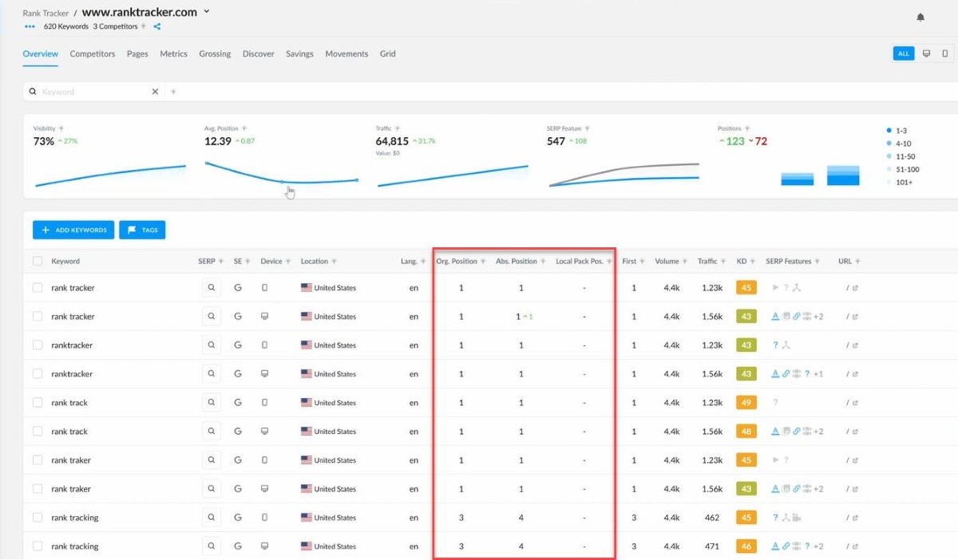Open external URL link in rank tracking 462 traffic row

coord(855,518)
